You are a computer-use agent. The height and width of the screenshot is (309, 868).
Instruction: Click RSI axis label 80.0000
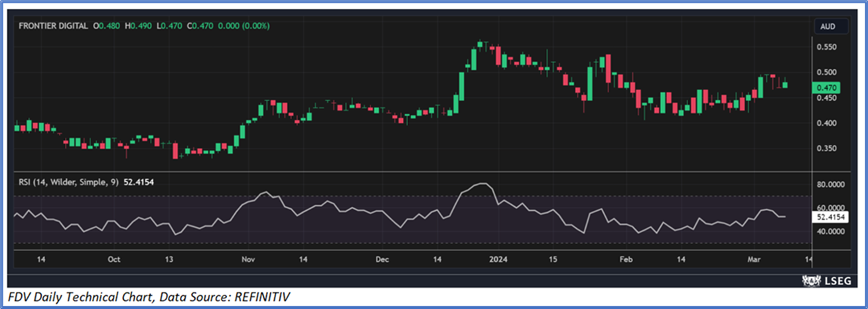[832, 185]
